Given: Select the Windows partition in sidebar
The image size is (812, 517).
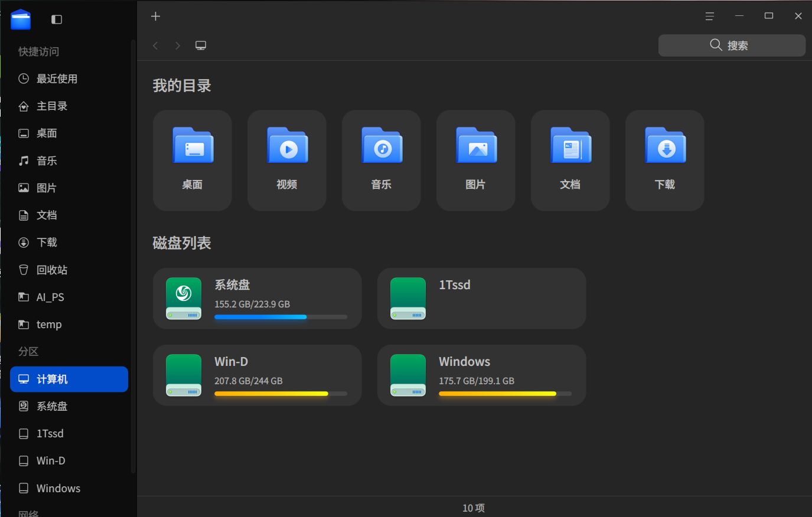Looking at the screenshot, I should coord(58,488).
